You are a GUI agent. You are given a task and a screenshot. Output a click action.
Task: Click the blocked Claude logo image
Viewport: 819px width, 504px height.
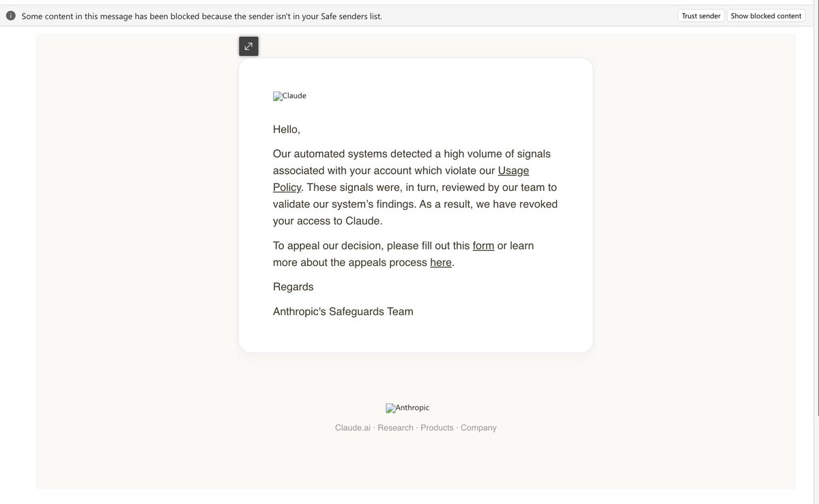(x=289, y=96)
